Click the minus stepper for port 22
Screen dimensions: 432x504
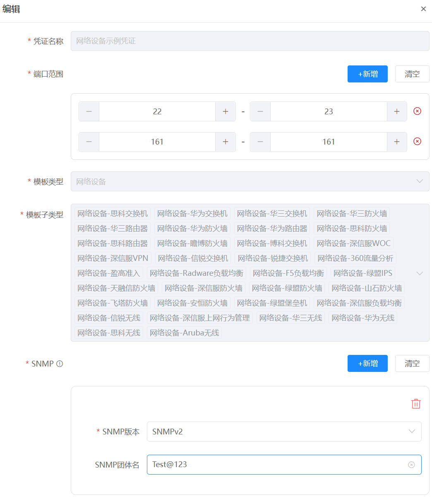[89, 111]
